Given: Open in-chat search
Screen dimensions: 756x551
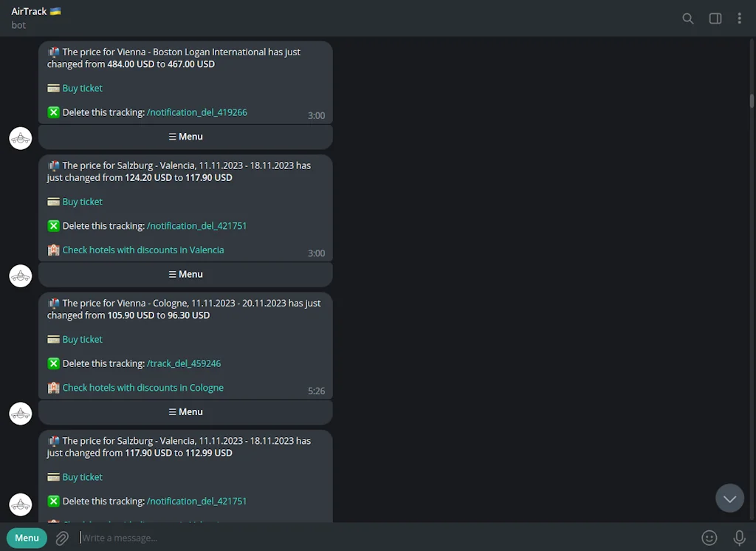Looking at the screenshot, I should [x=687, y=18].
